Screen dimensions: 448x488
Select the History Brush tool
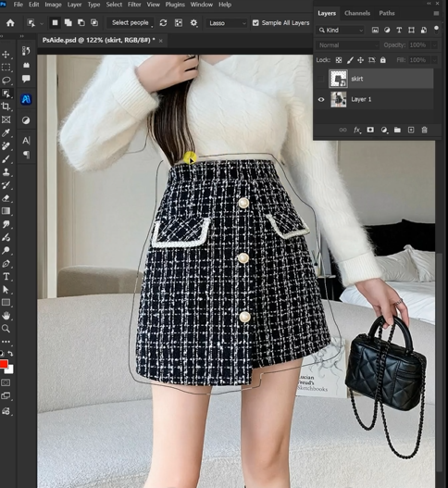point(6,185)
